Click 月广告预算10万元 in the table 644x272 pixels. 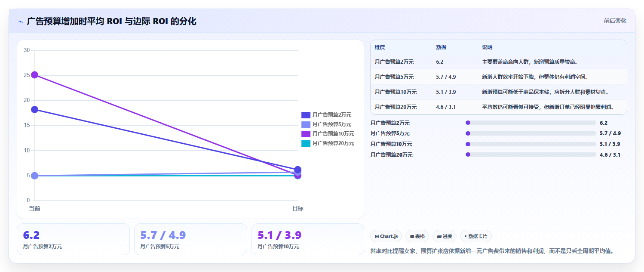(x=396, y=92)
